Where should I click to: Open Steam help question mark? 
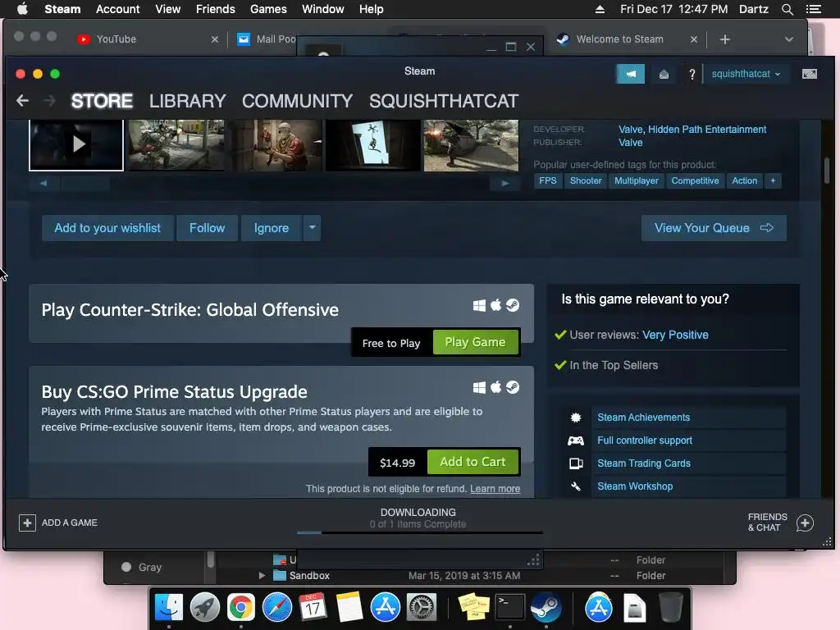pos(692,74)
